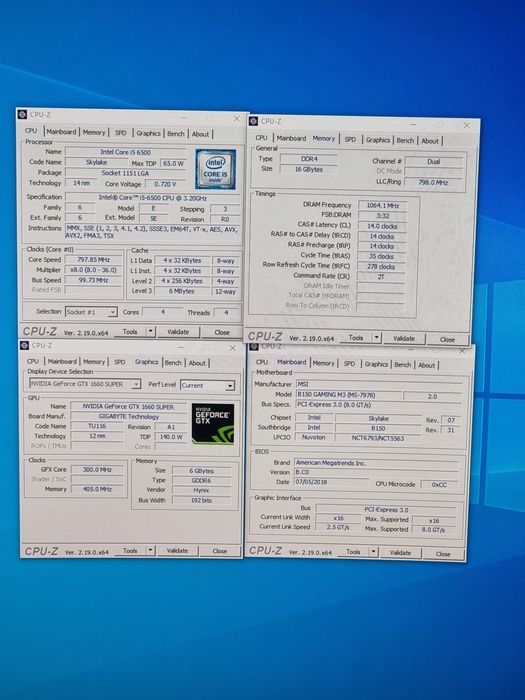Click the GPU code name 'TU116' field
The height and width of the screenshot is (700, 525).
(x=97, y=426)
